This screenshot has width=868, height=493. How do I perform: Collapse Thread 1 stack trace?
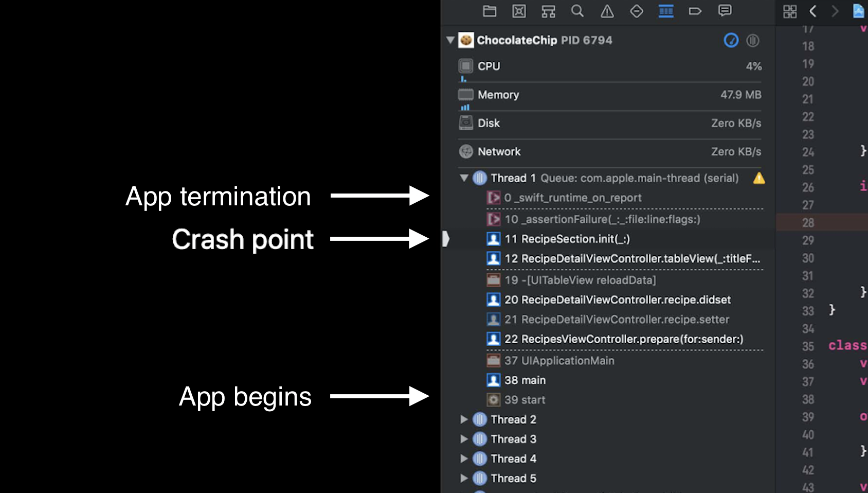tap(463, 178)
